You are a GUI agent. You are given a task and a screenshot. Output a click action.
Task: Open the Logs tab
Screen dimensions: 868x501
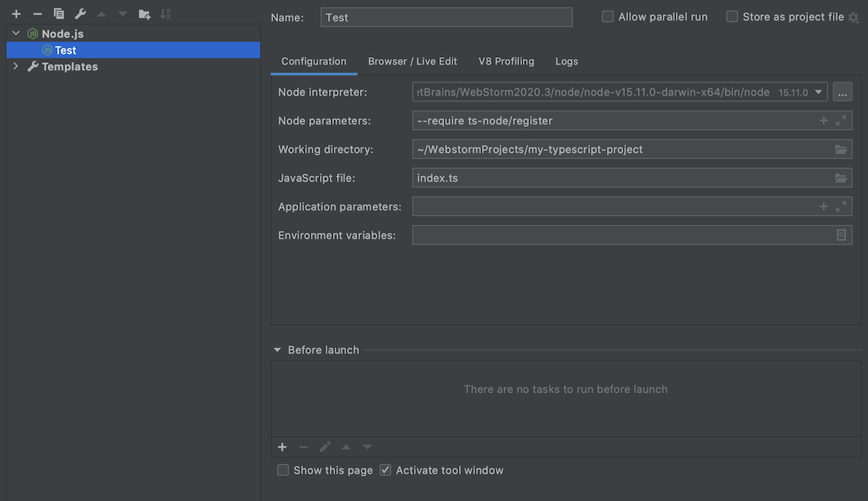566,61
